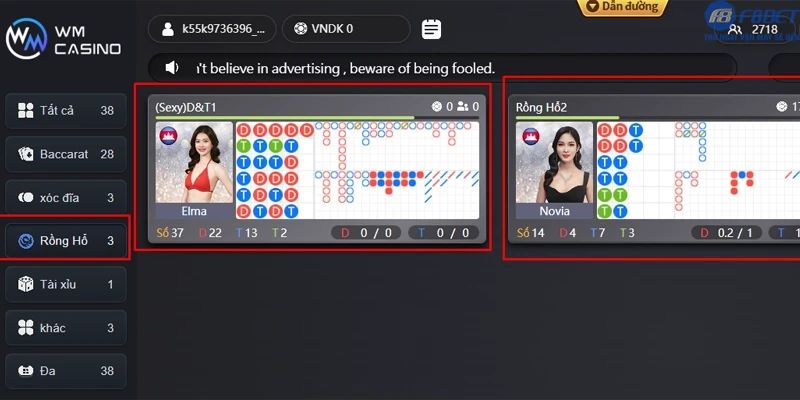
Task: Open the notes clipboard icon
Action: (x=431, y=29)
